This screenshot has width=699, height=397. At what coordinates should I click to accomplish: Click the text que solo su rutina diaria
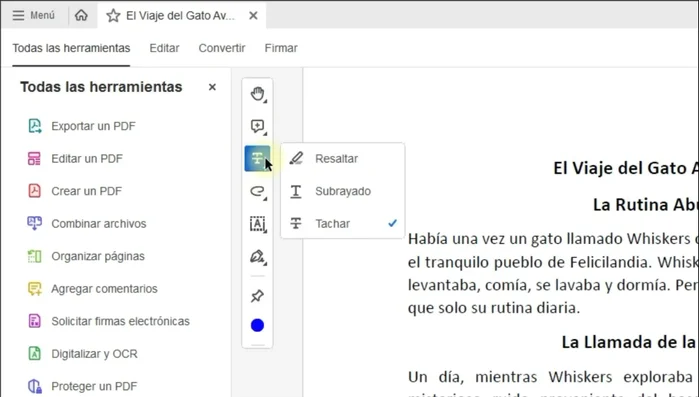tap(494, 308)
